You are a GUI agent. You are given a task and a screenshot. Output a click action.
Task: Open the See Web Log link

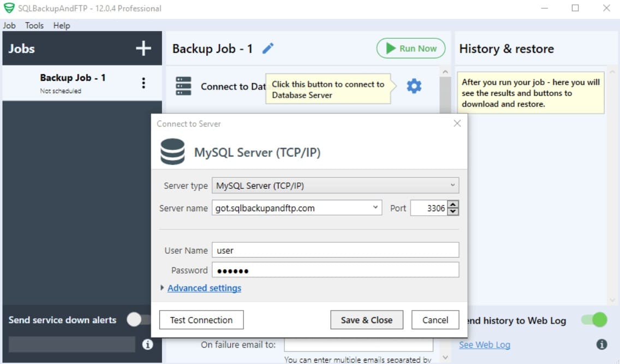click(485, 345)
